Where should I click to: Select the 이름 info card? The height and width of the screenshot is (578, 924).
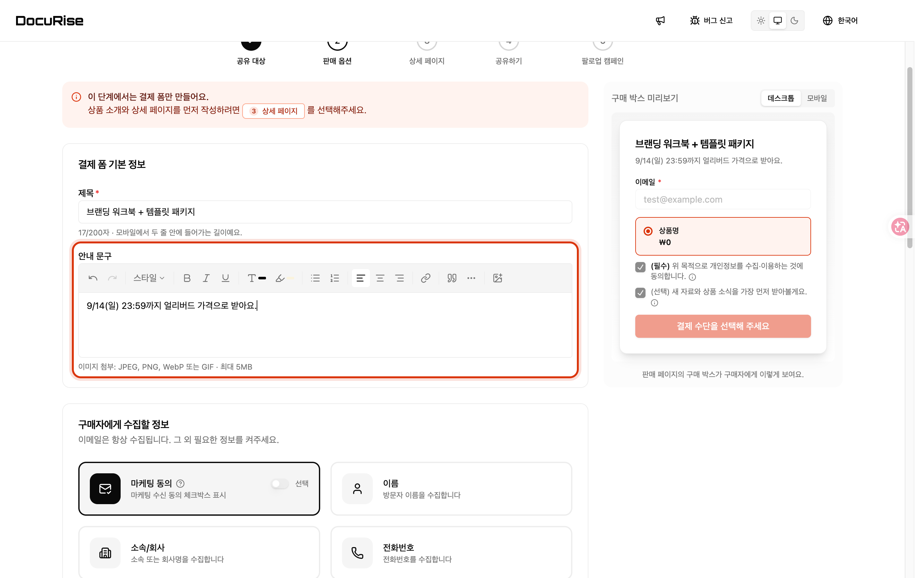(x=451, y=488)
